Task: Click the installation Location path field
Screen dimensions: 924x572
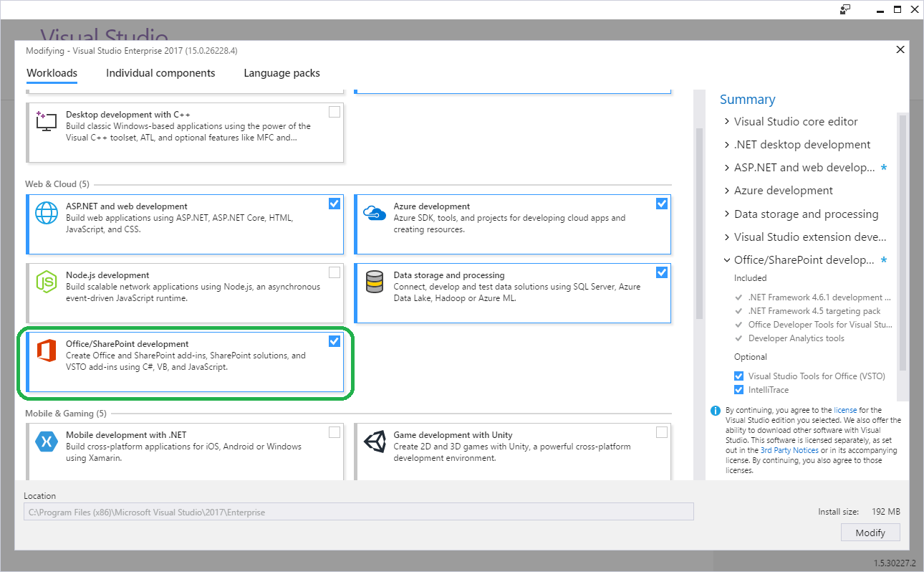Action: (358, 511)
